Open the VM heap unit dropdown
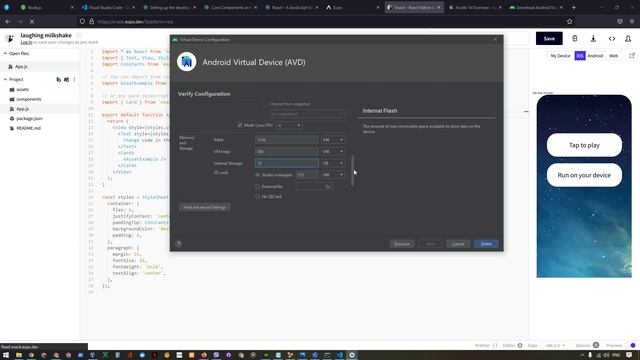Viewport: 640px width, 360px height. [332, 151]
